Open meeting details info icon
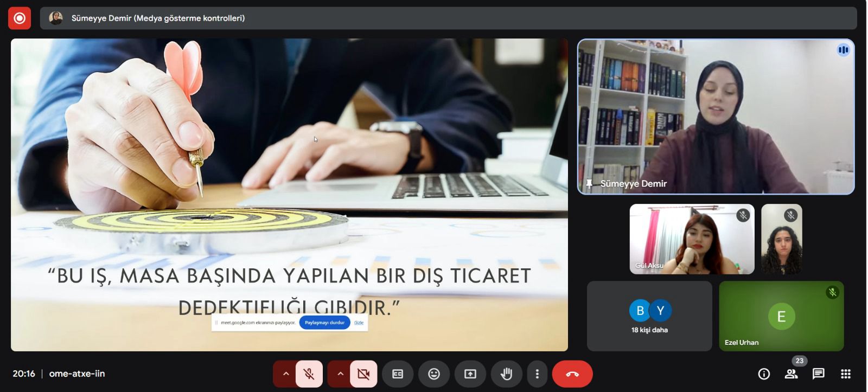 [x=764, y=374]
